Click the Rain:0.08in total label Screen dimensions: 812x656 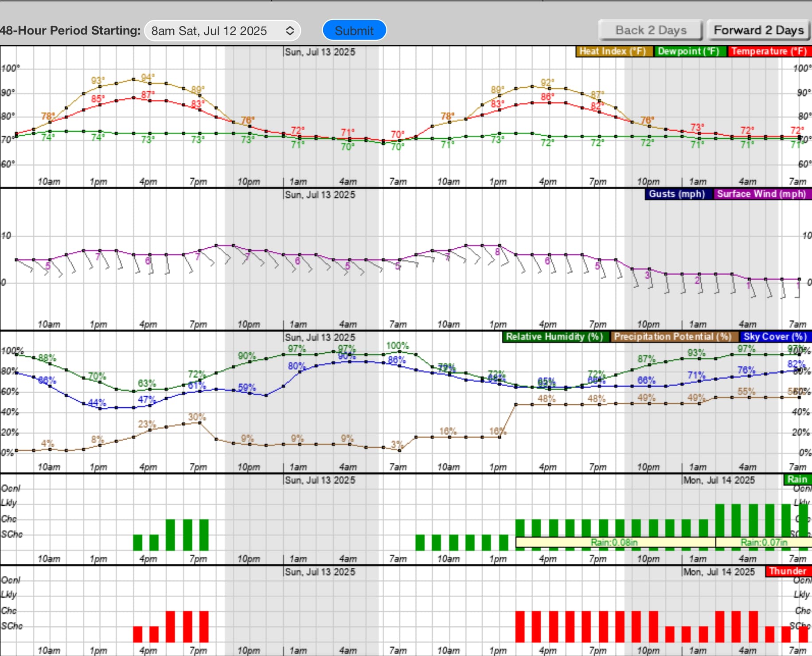click(x=615, y=542)
